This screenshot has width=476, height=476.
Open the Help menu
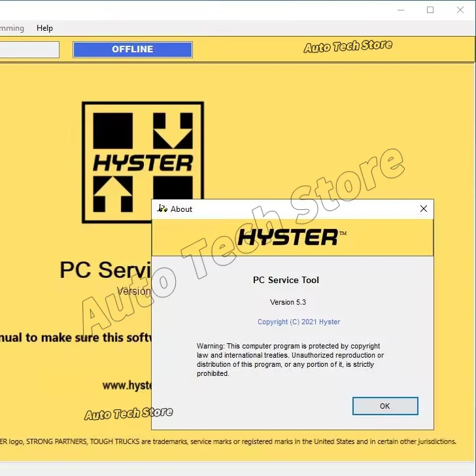tap(44, 28)
